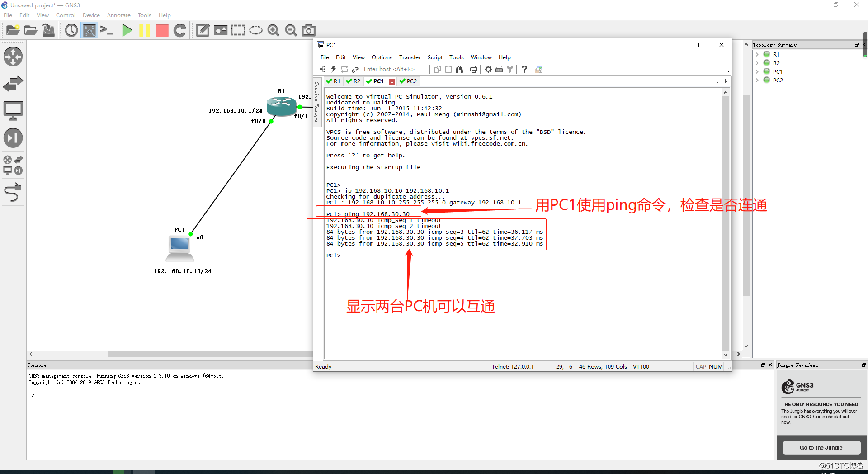Expand PC1 in Topology Summary

point(757,71)
